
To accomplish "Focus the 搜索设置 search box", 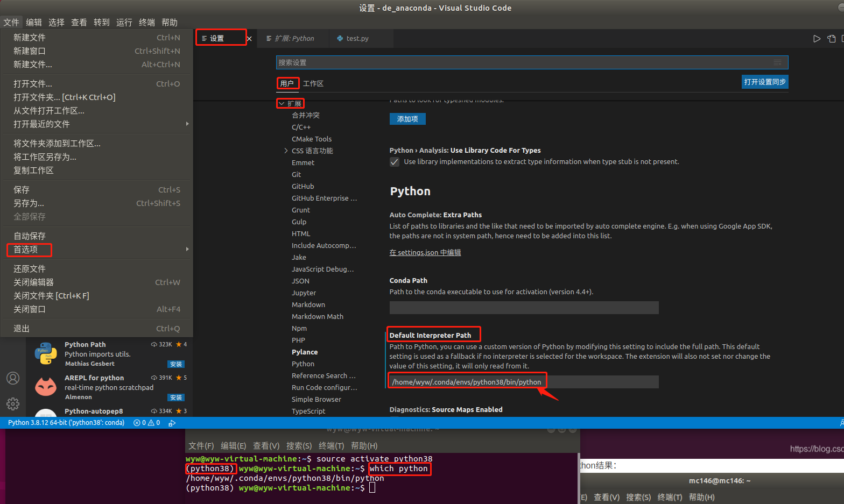I will (x=532, y=62).
